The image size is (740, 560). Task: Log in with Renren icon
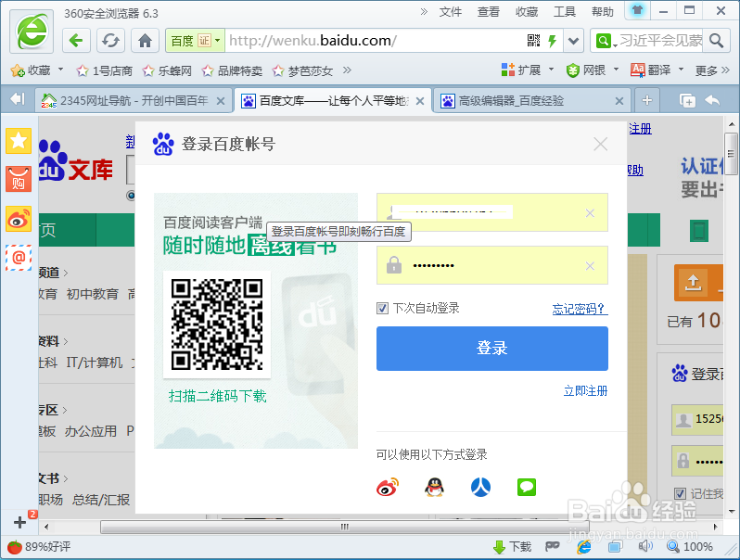pos(480,487)
